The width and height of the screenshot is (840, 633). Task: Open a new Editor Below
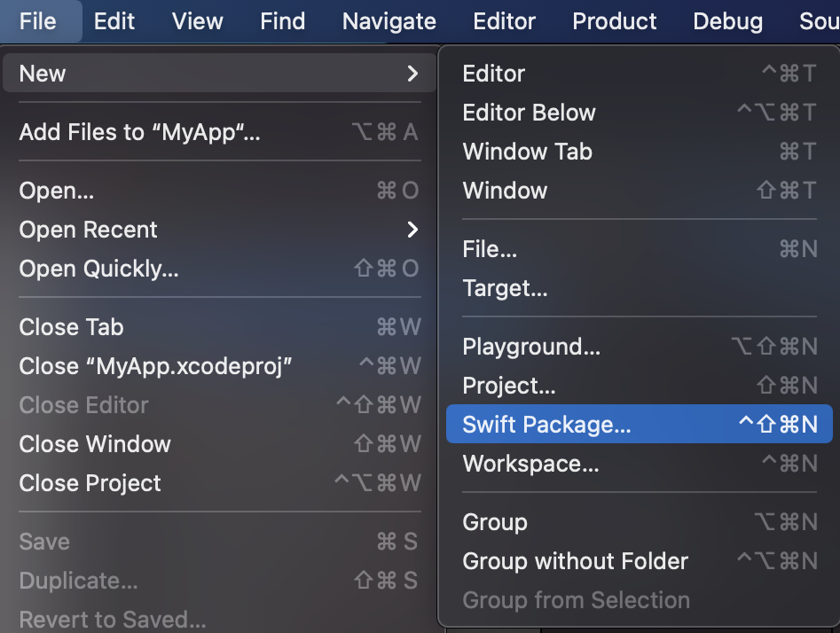pyautogui.click(x=529, y=113)
